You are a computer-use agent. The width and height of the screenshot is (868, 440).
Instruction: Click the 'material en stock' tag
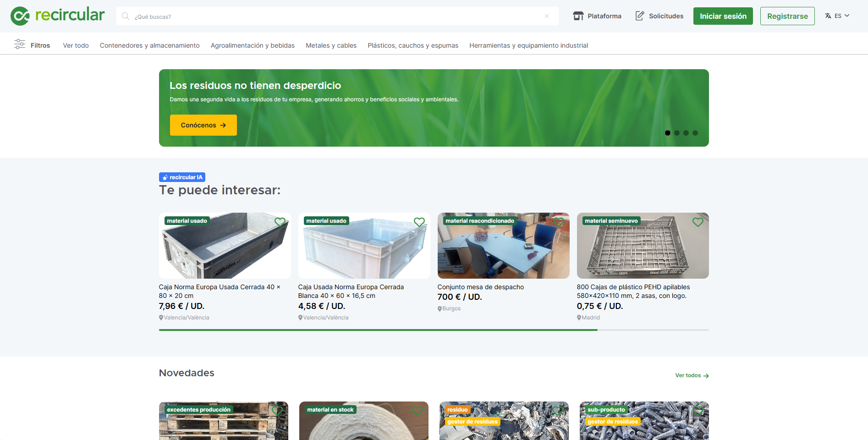pyautogui.click(x=330, y=410)
